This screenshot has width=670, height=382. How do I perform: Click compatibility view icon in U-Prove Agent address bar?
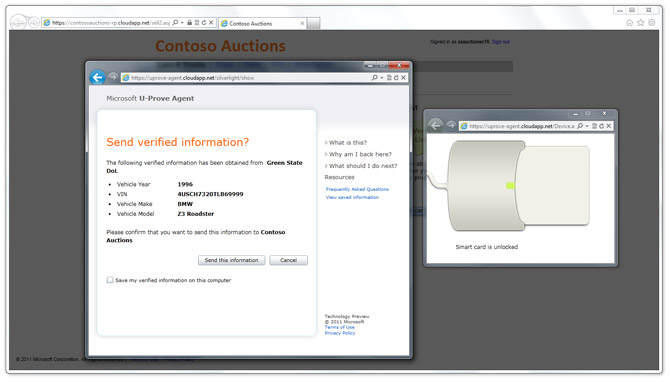[389, 78]
